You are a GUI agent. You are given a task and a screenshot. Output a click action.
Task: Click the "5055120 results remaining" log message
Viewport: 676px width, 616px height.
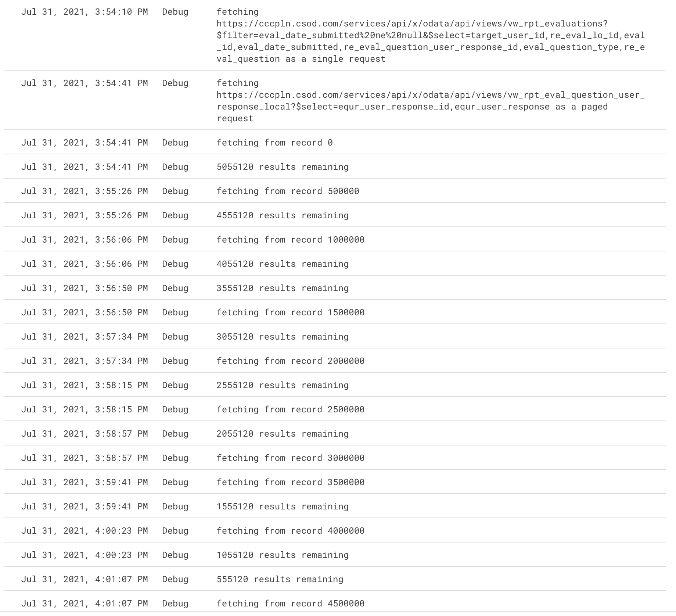[x=283, y=167]
